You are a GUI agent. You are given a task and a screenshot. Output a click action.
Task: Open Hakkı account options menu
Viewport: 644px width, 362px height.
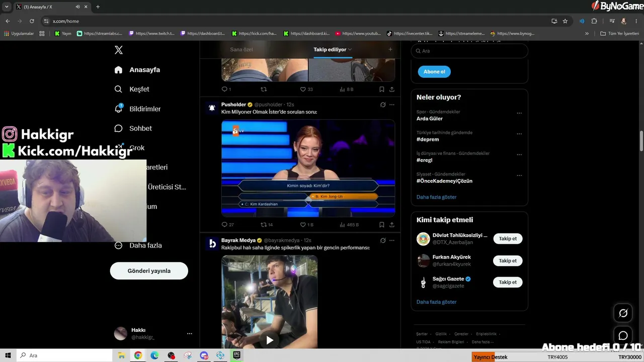click(190, 333)
